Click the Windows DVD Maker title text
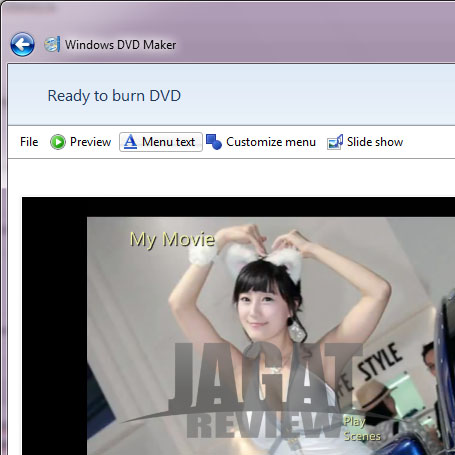455x455 pixels. [120, 45]
